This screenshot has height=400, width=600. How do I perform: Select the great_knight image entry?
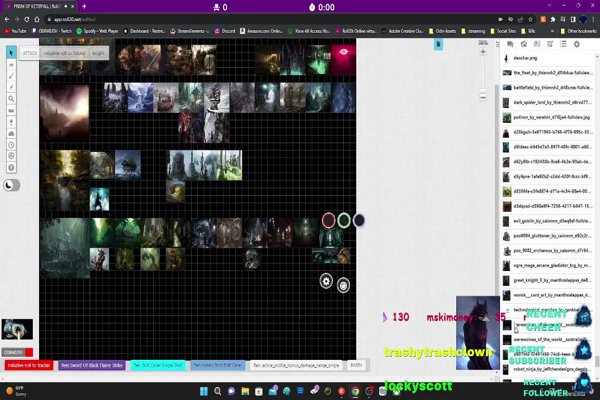click(x=548, y=280)
